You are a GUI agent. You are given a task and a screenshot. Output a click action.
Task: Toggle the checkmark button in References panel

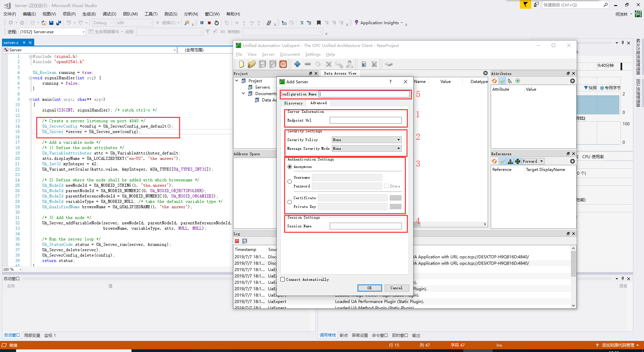pyautogui.click(x=502, y=161)
